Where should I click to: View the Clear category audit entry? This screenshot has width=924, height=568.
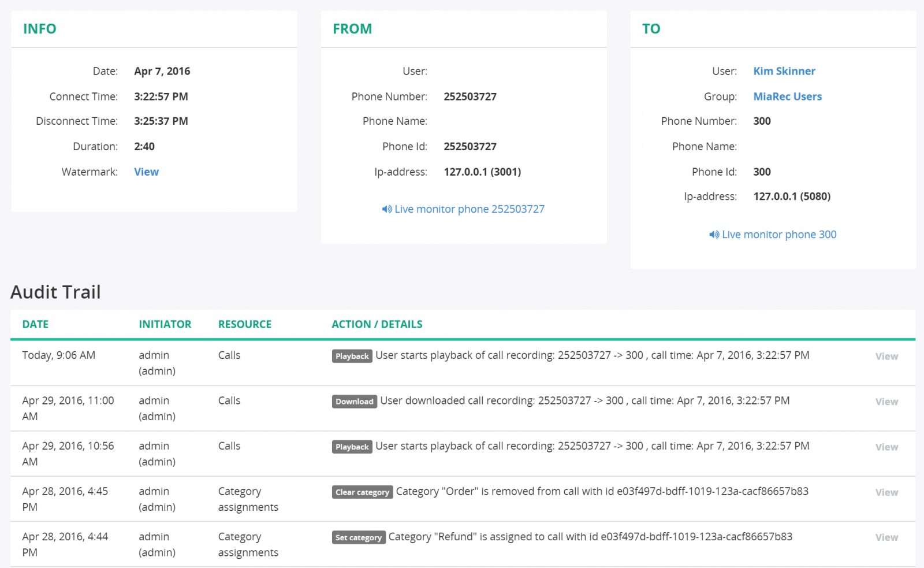pos(886,492)
